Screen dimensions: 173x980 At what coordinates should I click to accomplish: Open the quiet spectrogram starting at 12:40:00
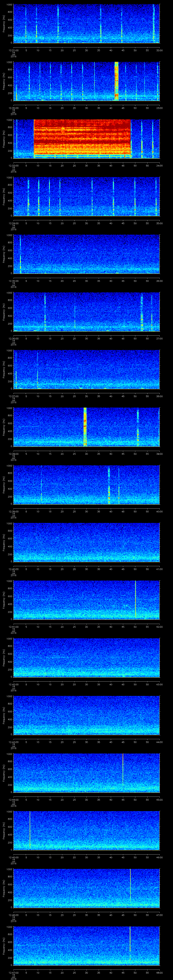[x=86, y=542]
